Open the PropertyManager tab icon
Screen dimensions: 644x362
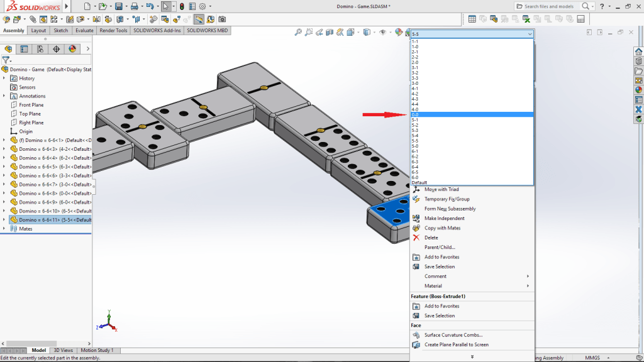(x=24, y=50)
